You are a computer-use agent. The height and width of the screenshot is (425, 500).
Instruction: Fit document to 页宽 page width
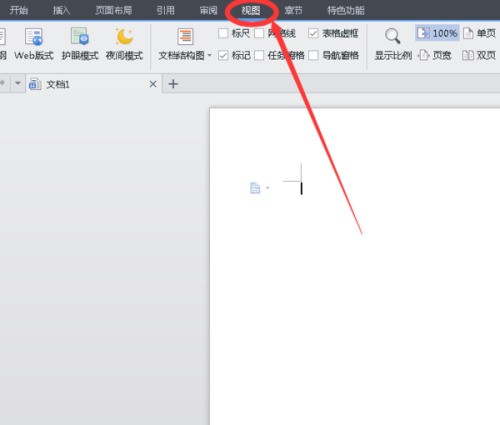(x=435, y=55)
